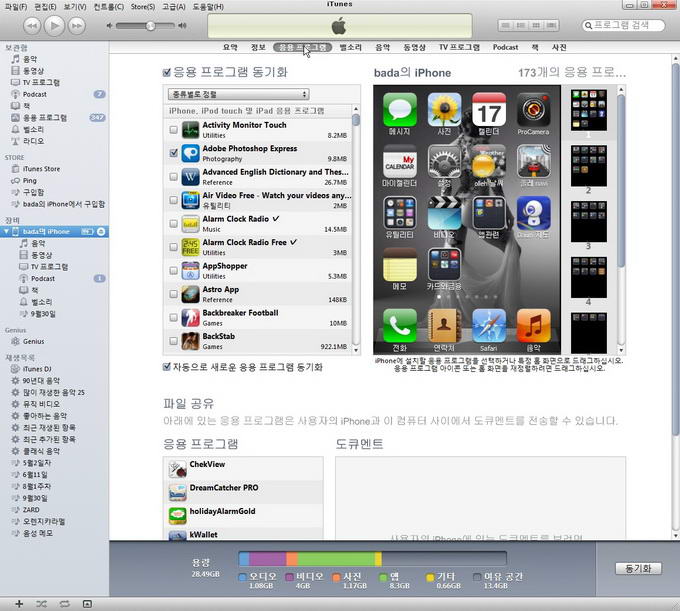The width and height of the screenshot is (680, 611).
Task: Click the next track fast-forward button
Action: pyautogui.click(x=77, y=26)
